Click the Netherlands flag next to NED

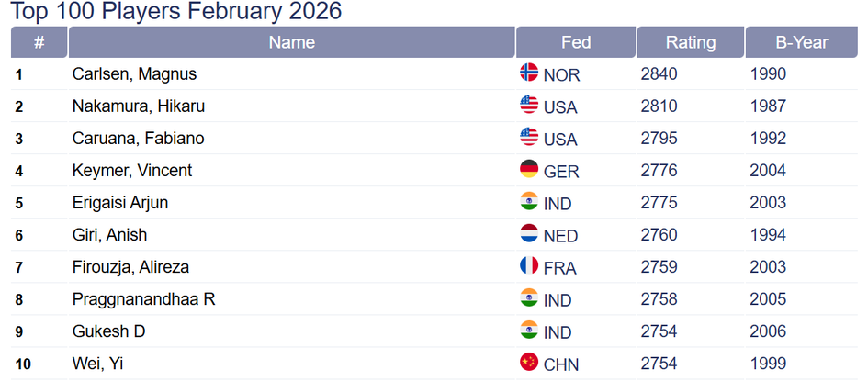pyautogui.click(x=529, y=234)
